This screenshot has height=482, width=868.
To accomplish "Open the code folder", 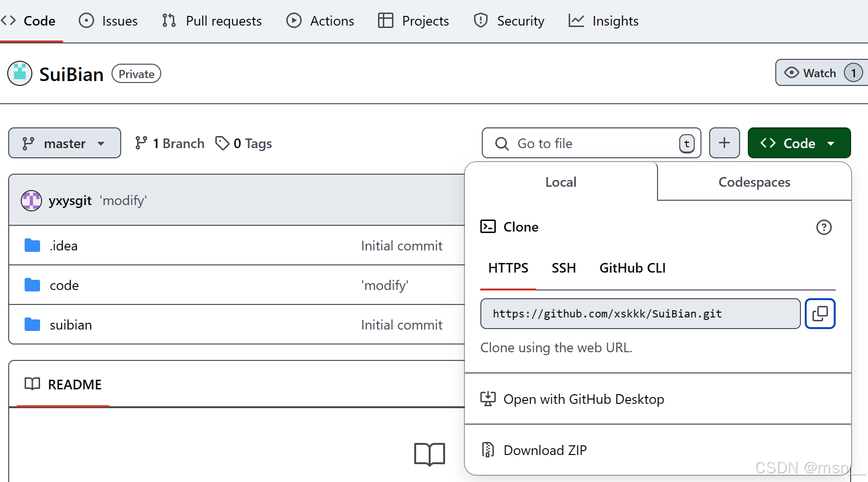I will (x=64, y=285).
